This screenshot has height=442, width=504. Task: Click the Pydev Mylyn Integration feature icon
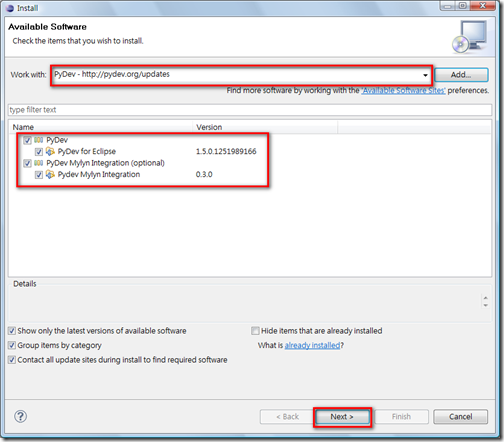click(50, 174)
